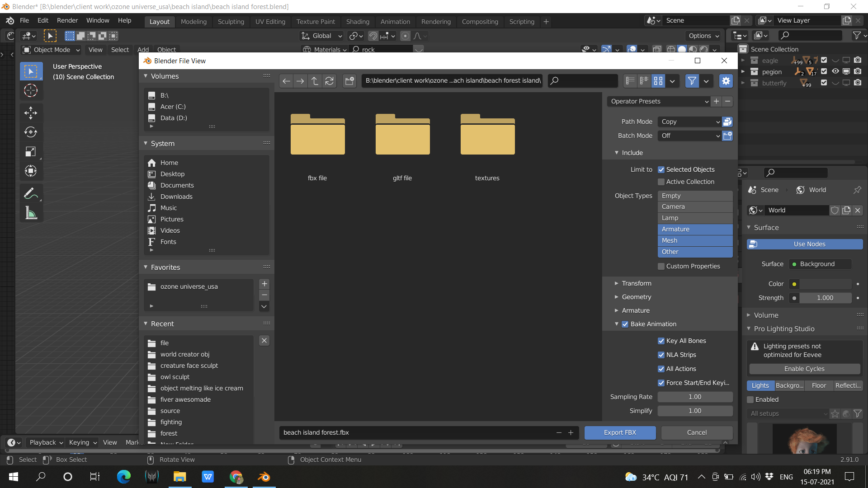Add a new operator preset
Image resolution: width=868 pixels, height=488 pixels.
(716, 101)
